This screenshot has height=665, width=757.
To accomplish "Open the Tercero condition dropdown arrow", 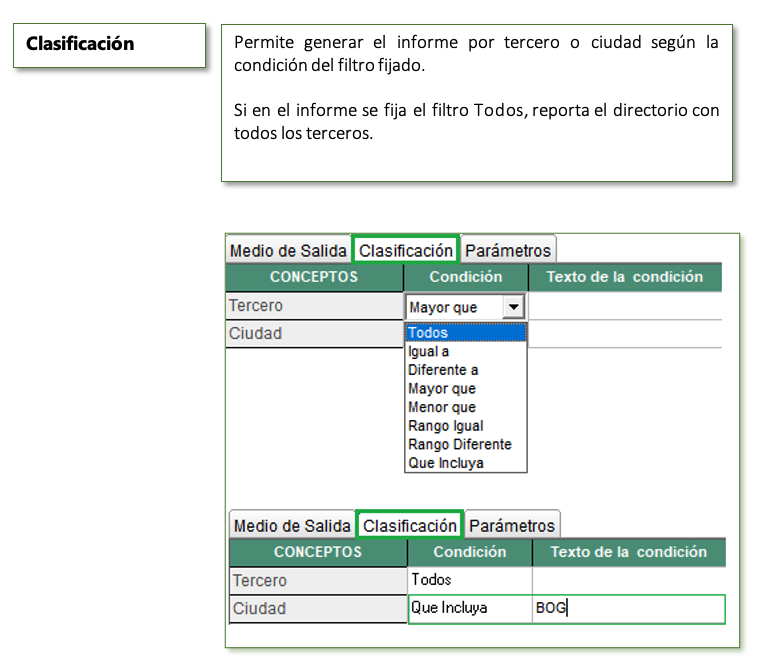I will pyautogui.click(x=513, y=307).
